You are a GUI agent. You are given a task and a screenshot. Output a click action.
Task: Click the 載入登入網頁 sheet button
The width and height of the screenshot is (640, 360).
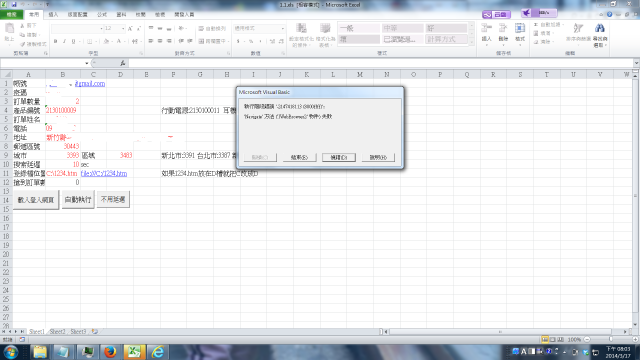(36, 200)
